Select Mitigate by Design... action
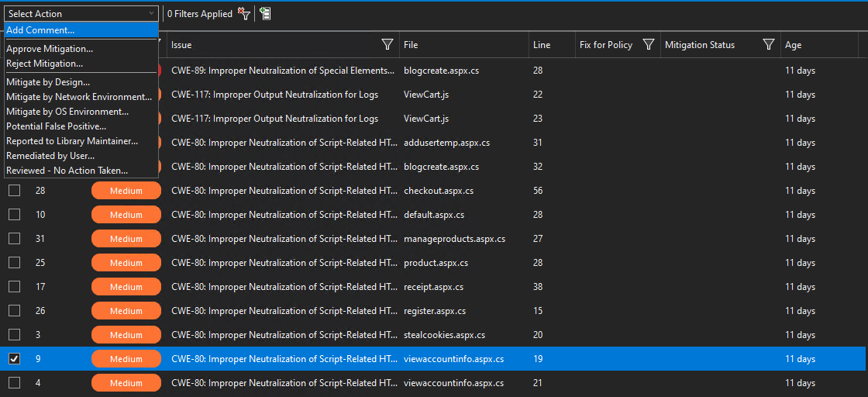The width and height of the screenshot is (868, 397). 81,82
